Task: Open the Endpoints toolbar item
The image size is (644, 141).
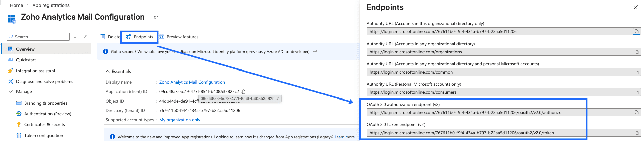Action: click(139, 37)
